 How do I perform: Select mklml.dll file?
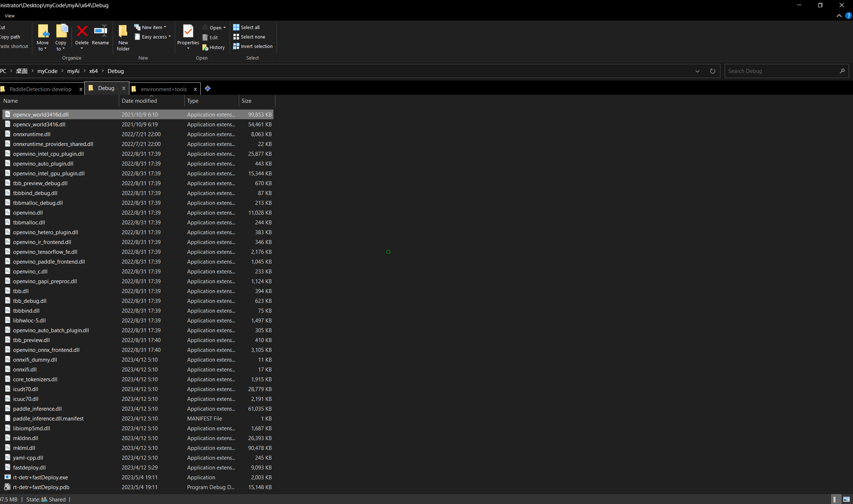click(x=138, y=448)
